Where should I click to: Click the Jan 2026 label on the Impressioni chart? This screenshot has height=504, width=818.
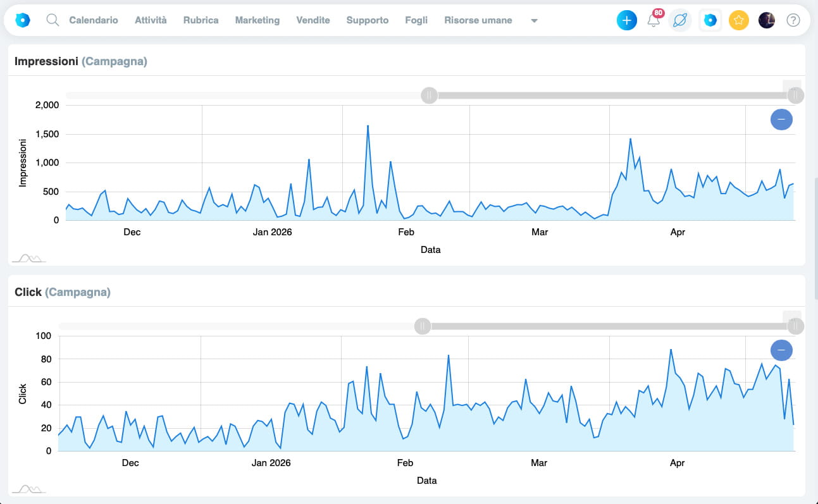tap(272, 232)
